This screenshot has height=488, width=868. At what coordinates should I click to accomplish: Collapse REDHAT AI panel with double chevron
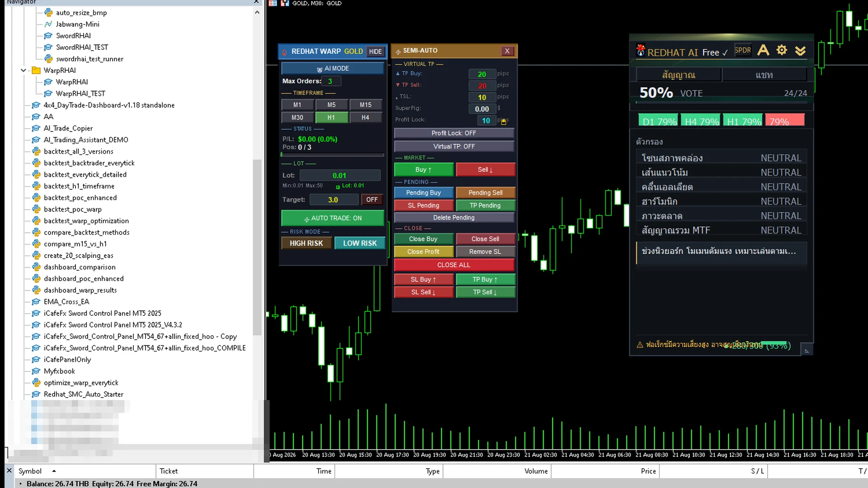[800, 51]
